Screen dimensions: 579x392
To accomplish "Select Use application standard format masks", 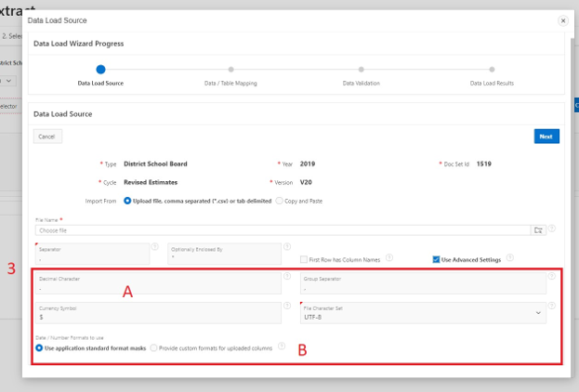I will [39, 347].
